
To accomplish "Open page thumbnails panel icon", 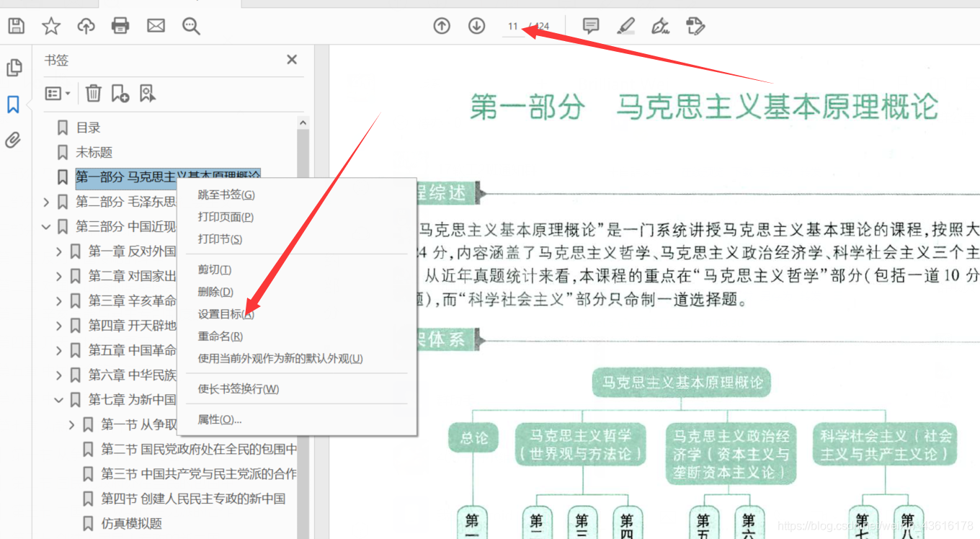I will tap(14, 68).
